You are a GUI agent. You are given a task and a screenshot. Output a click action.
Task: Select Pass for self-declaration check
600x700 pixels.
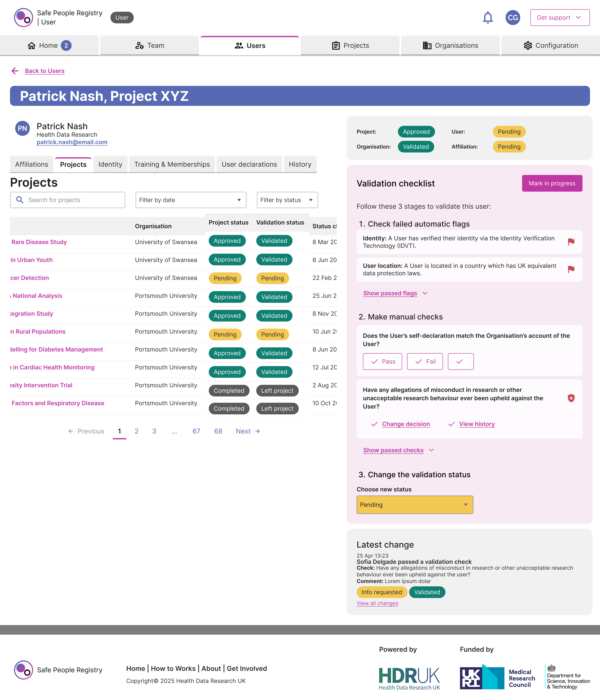pos(382,362)
